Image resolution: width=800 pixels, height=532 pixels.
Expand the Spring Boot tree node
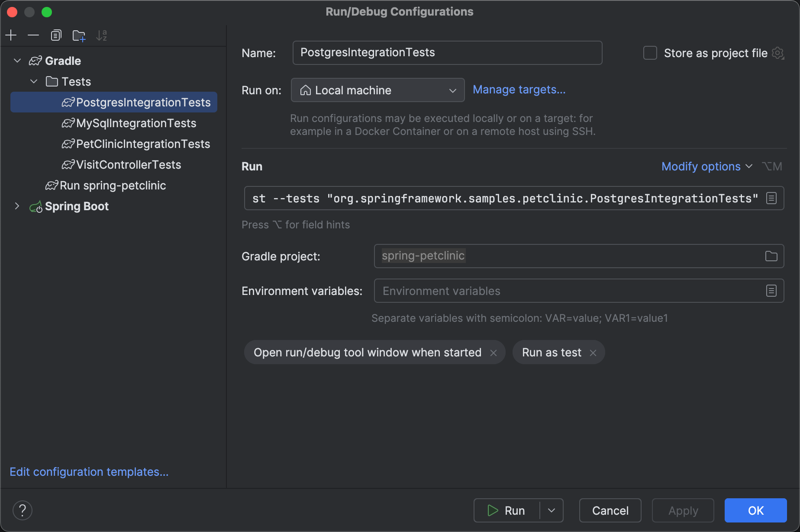[17, 206]
